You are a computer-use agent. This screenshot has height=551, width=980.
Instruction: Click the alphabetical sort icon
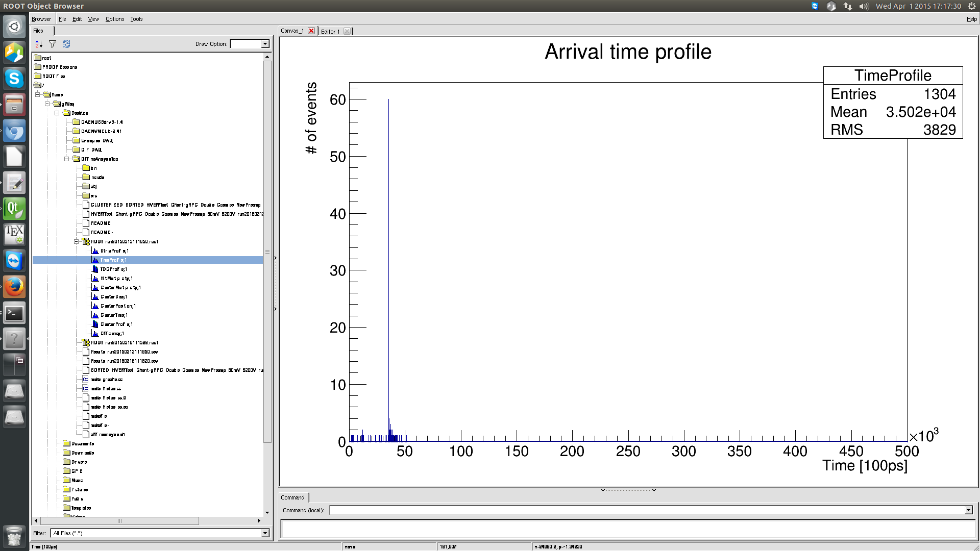[39, 44]
